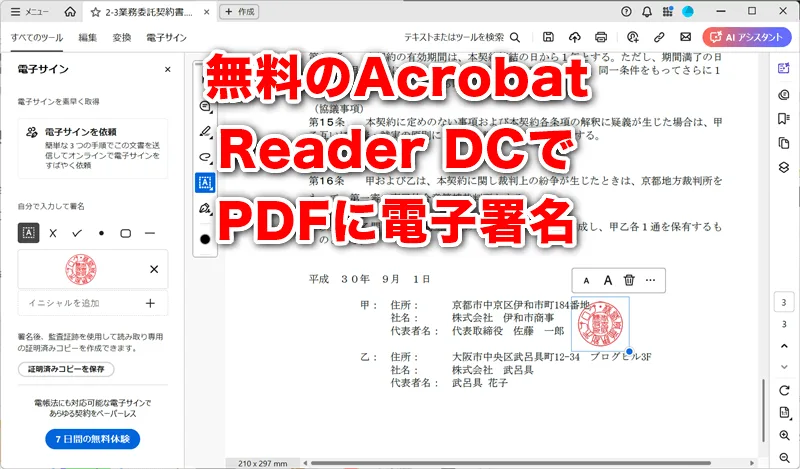This screenshot has height=469, width=800.
Task: Close the 2-3業務委託契約書 tab
Action: pyautogui.click(x=207, y=12)
